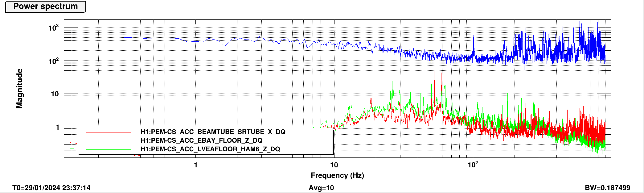This screenshot has width=644, height=193.
Task: Select the BEAMTUBE_SRTUBE_X_DQ legend entry
Action: click(x=213, y=132)
